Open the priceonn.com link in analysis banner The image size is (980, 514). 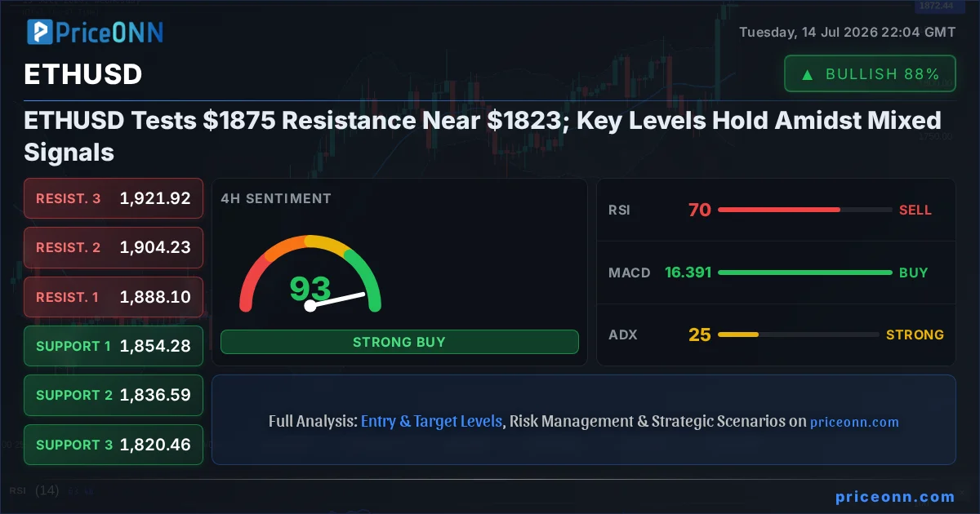[854, 422]
